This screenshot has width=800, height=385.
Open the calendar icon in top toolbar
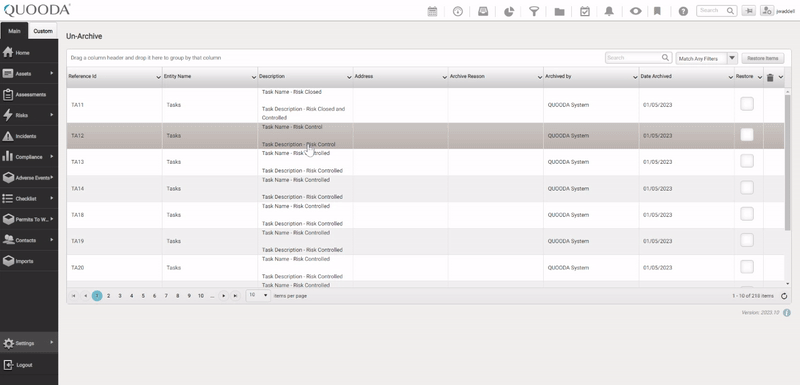[432, 11]
